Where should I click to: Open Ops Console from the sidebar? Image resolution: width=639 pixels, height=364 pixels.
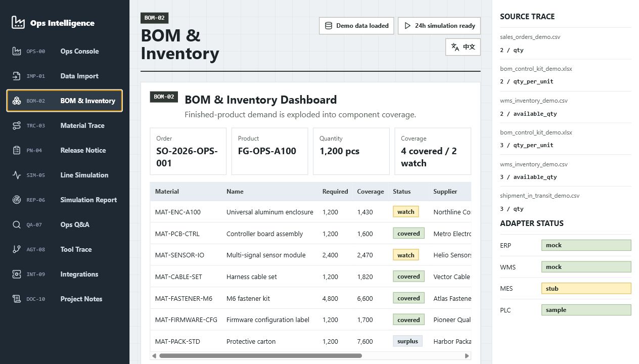pyautogui.click(x=65, y=51)
